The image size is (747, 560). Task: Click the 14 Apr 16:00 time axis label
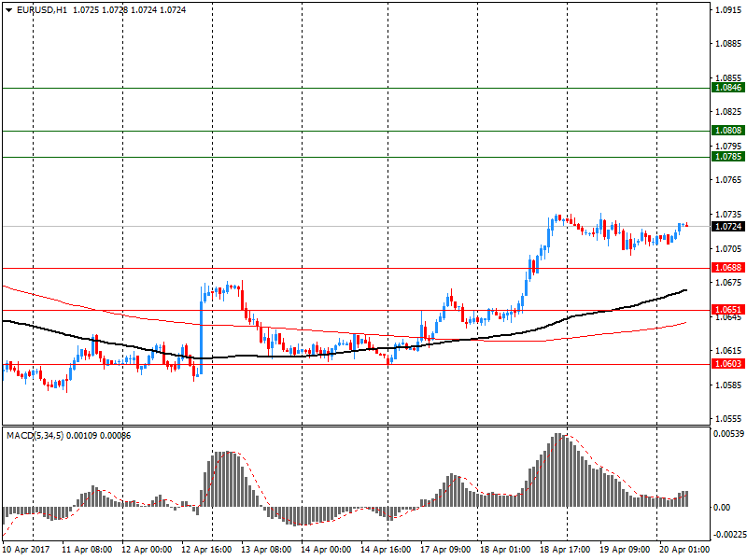tap(386, 550)
